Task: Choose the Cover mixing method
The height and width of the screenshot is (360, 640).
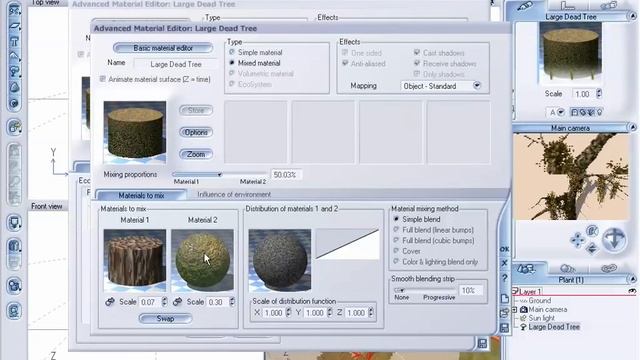Action: click(x=396, y=251)
